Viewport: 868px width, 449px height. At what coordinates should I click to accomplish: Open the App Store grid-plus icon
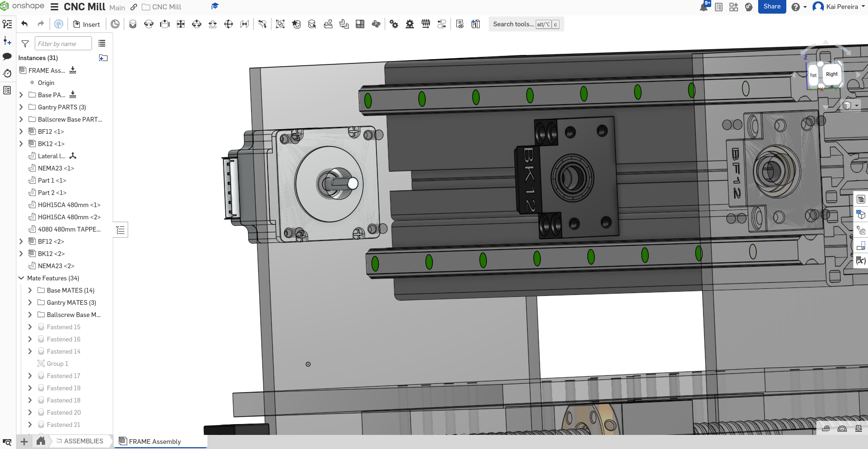[x=734, y=7]
